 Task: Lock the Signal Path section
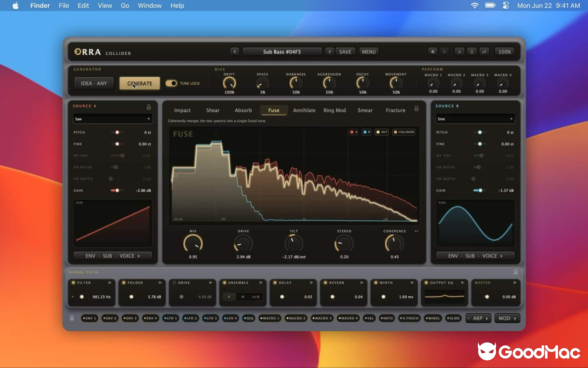click(516, 272)
